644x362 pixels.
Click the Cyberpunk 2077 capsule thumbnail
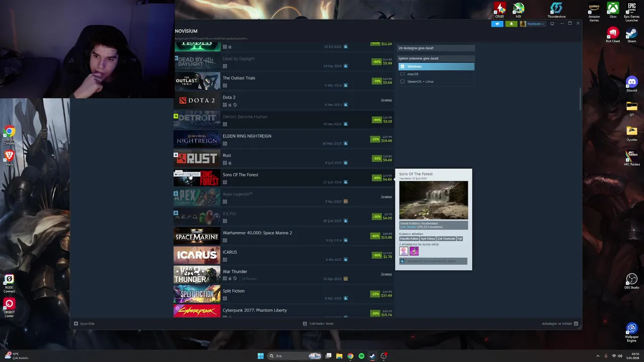[x=197, y=311]
